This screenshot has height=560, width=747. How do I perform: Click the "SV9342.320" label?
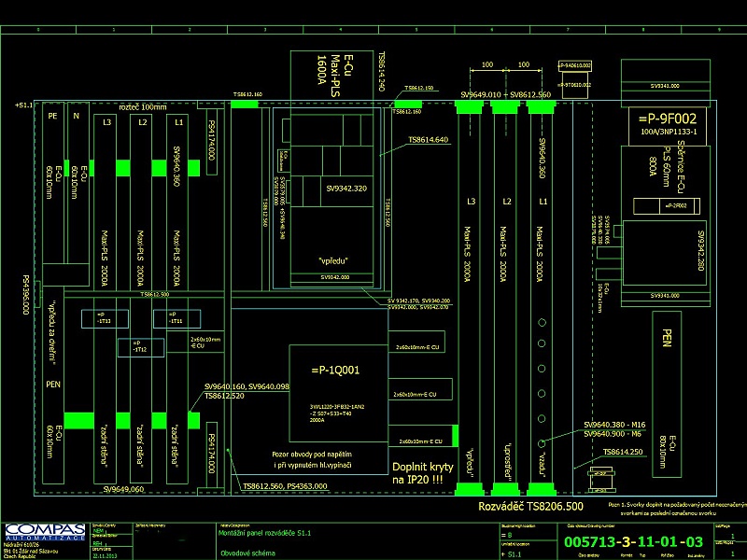[346, 189]
